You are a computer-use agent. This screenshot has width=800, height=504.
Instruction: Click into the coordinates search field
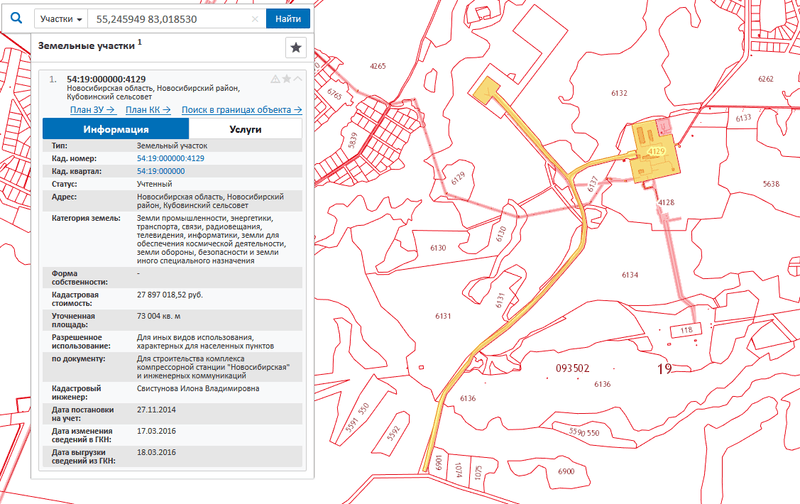click(165, 19)
